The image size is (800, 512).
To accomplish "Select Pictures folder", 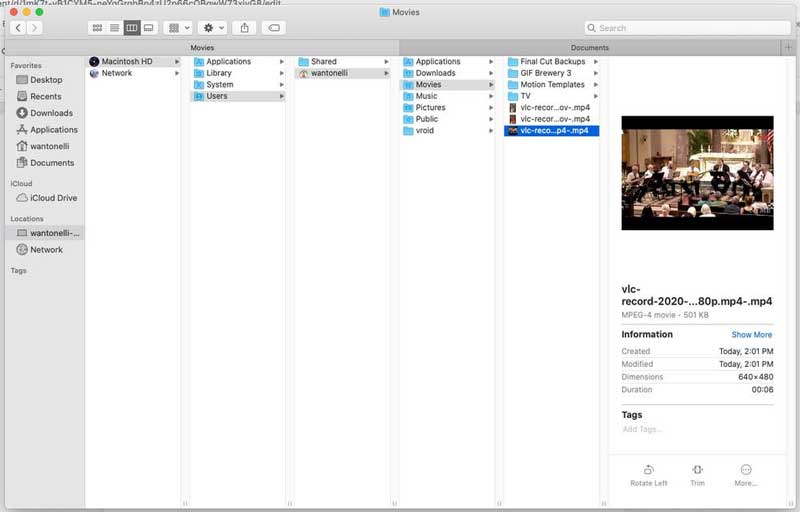I will (x=448, y=108).
